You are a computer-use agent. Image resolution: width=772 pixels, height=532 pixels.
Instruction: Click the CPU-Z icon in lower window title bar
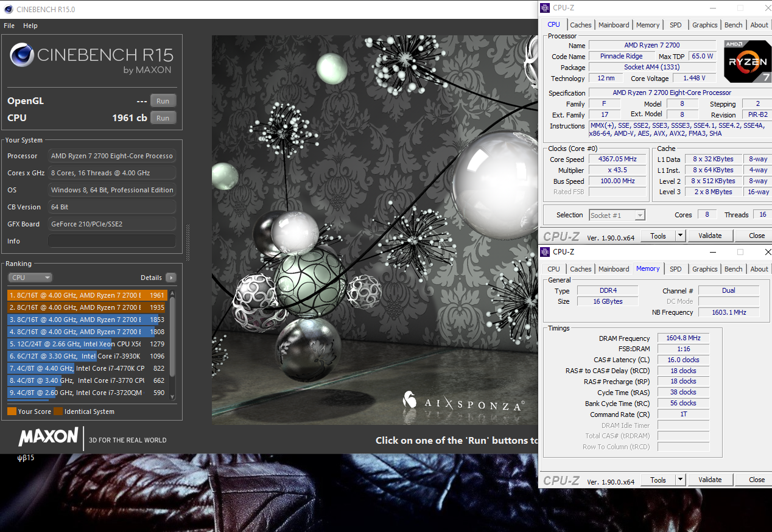[x=544, y=252]
